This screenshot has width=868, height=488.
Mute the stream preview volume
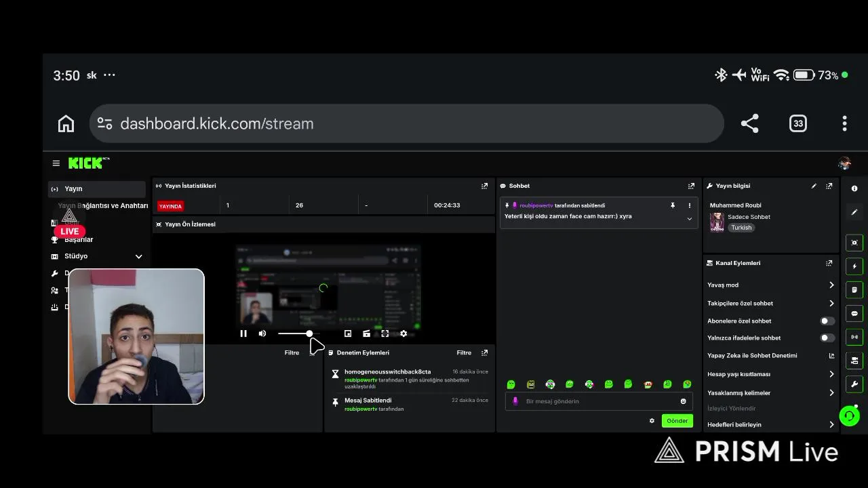[262, 333]
